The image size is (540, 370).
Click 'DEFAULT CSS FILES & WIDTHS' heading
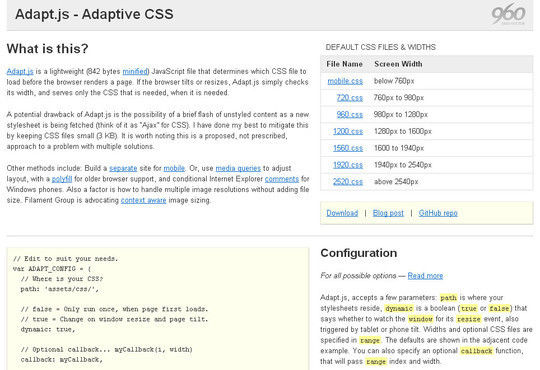[381, 47]
